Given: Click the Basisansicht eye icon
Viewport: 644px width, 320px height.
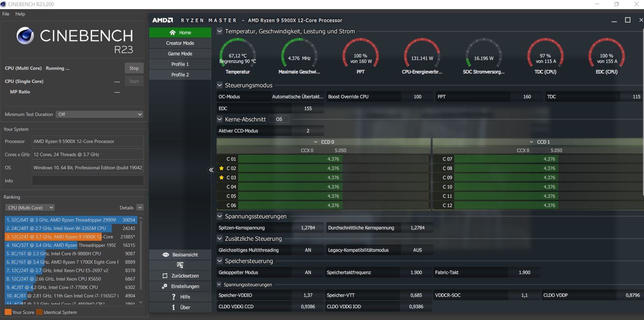Looking at the screenshot, I should point(166,255).
